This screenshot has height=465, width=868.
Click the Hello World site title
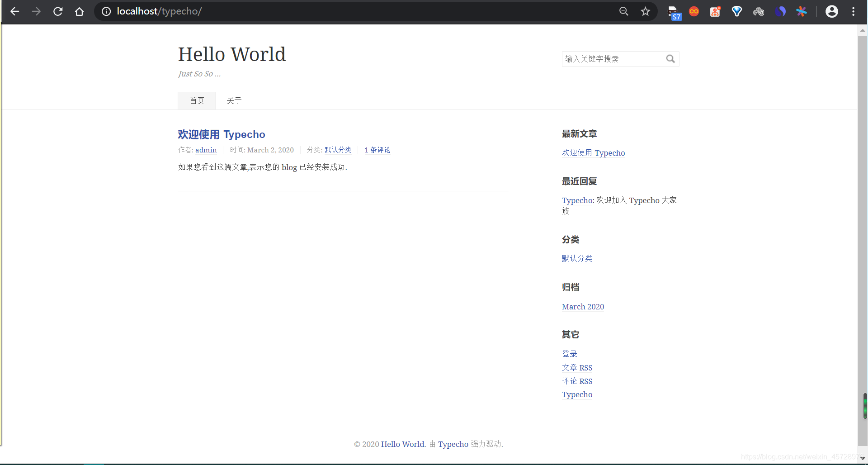232,54
